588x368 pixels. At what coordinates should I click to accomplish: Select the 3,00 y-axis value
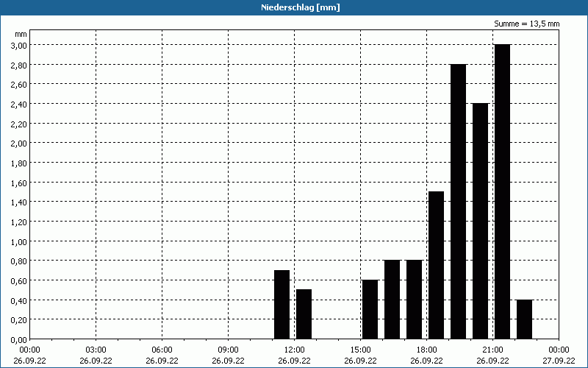(x=19, y=45)
